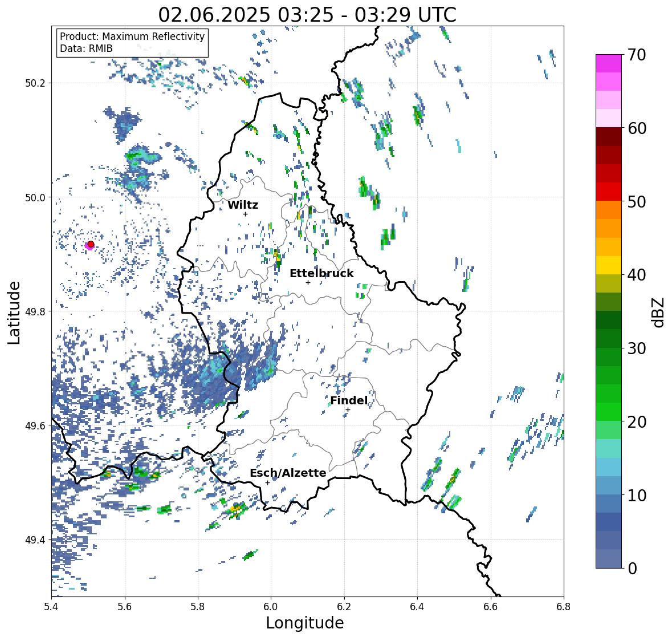Click the latitude tick label 50.0
The height and width of the screenshot is (637, 672).
click(35, 197)
